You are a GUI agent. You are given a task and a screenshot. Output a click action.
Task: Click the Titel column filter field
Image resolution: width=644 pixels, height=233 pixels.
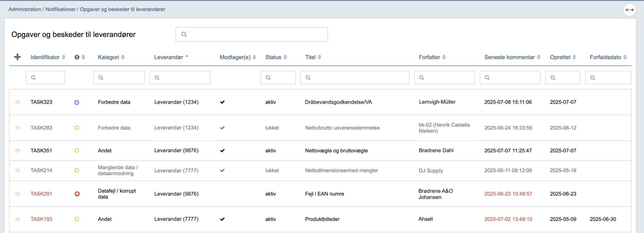(x=354, y=77)
